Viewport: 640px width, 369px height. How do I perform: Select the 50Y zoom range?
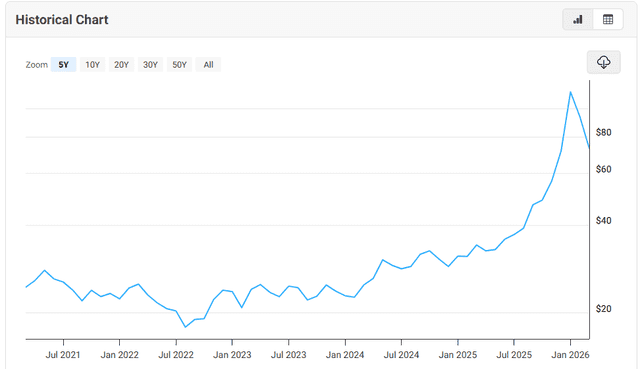180,64
